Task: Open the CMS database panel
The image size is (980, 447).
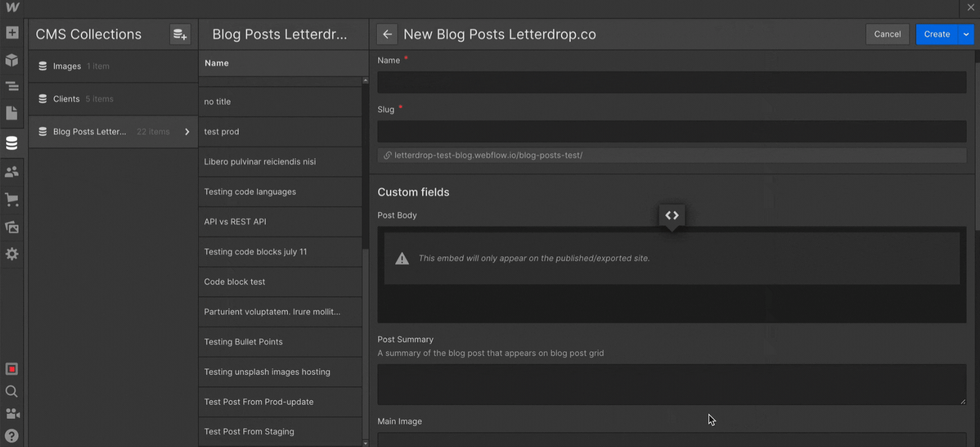Action: coord(12,143)
